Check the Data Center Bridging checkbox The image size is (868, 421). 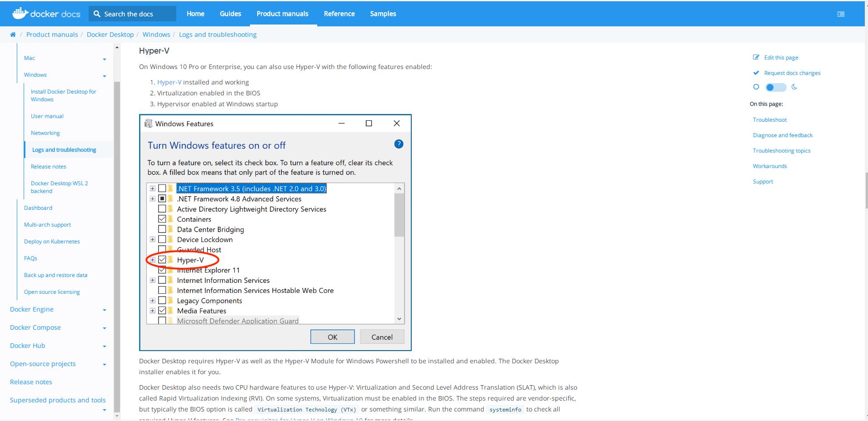(x=162, y=229)
